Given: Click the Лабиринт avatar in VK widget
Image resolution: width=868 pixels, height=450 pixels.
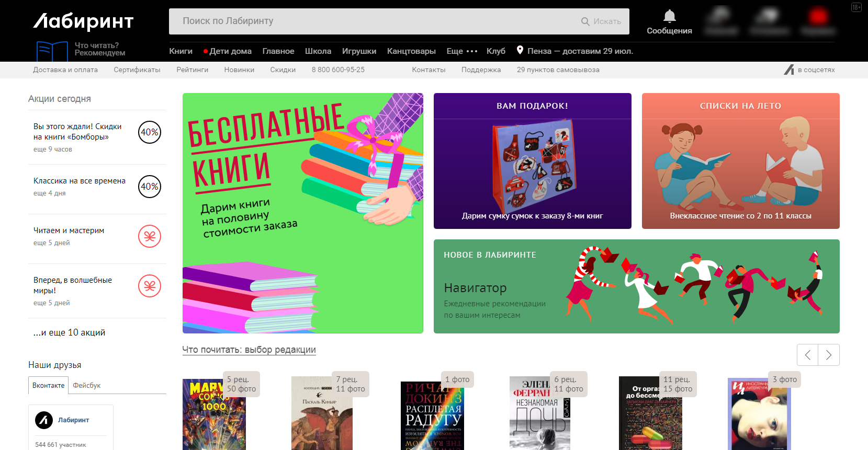Looking at the screenshot, I should (44, 420).
